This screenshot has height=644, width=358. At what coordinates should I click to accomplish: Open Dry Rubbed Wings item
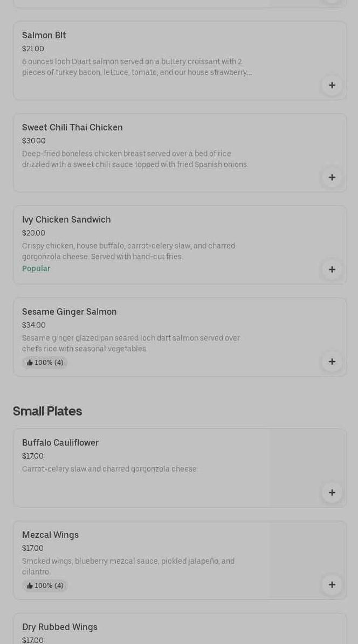point(60,627)
